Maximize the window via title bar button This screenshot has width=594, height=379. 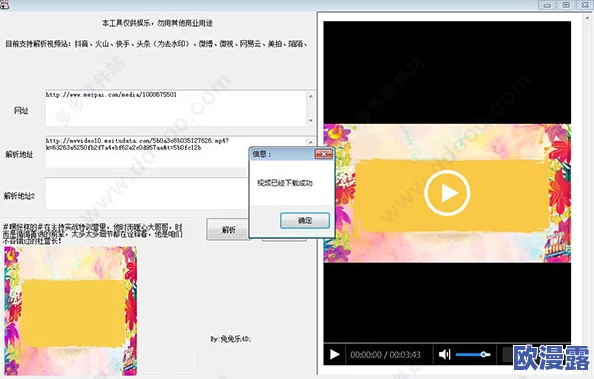[x=566, y=5]
